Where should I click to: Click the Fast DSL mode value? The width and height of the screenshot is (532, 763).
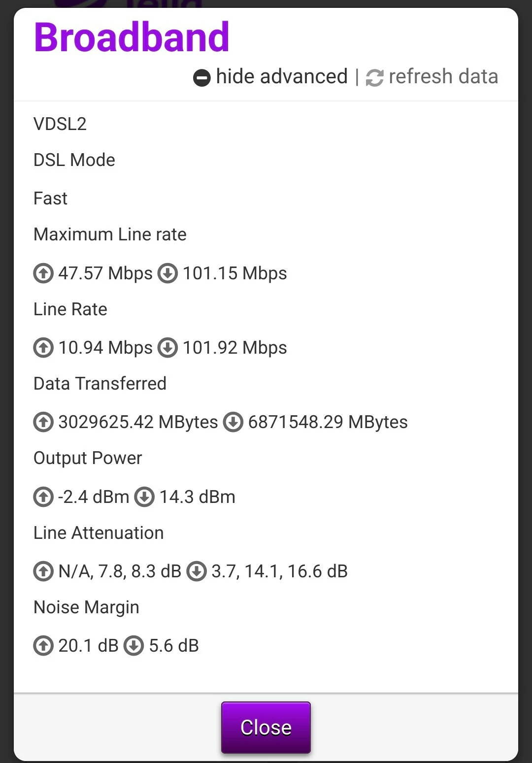[50, 199]
